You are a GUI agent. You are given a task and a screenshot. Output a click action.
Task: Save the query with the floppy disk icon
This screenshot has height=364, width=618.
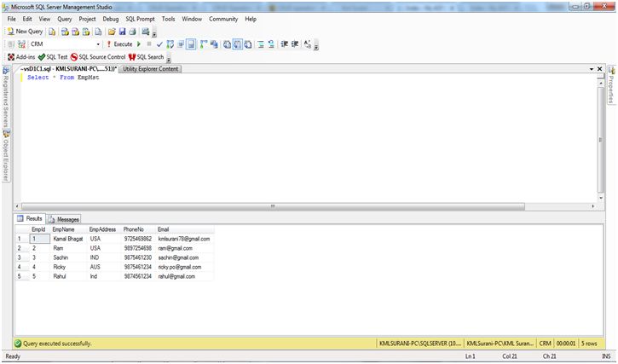click(122, 32)
